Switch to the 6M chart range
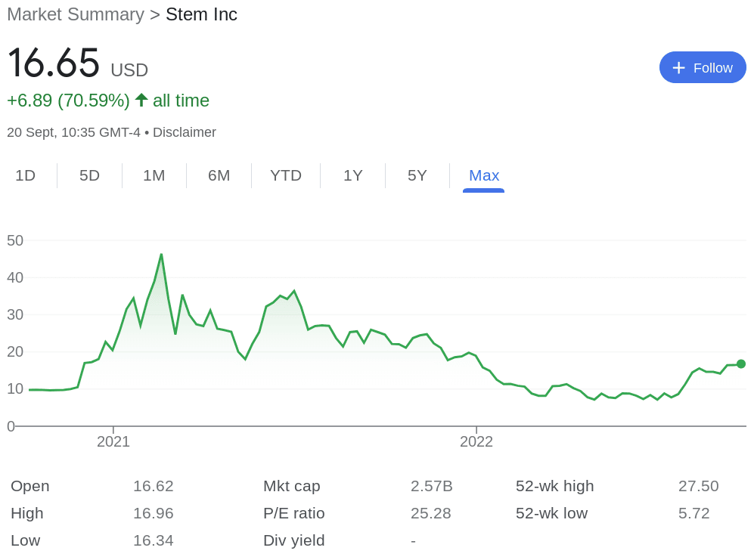The width and height of the screenshot is (754, 560). click(219, 175)
